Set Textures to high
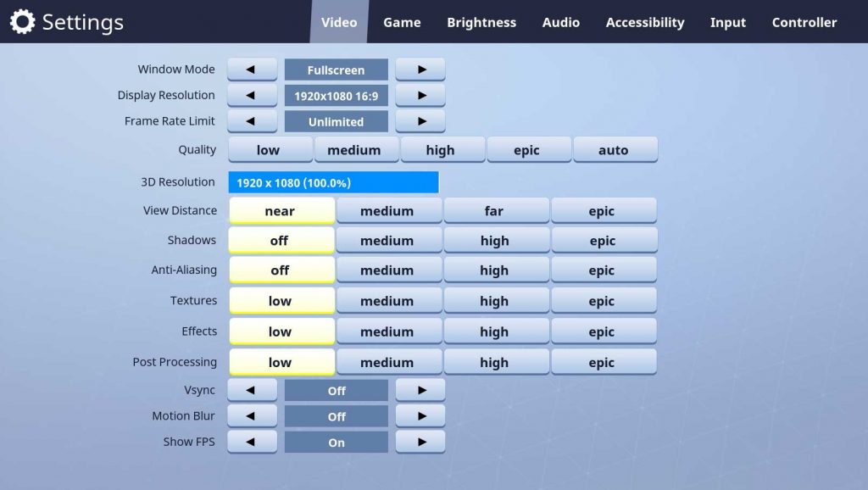Viewport: 868px width, 490px height. point(497,301)
